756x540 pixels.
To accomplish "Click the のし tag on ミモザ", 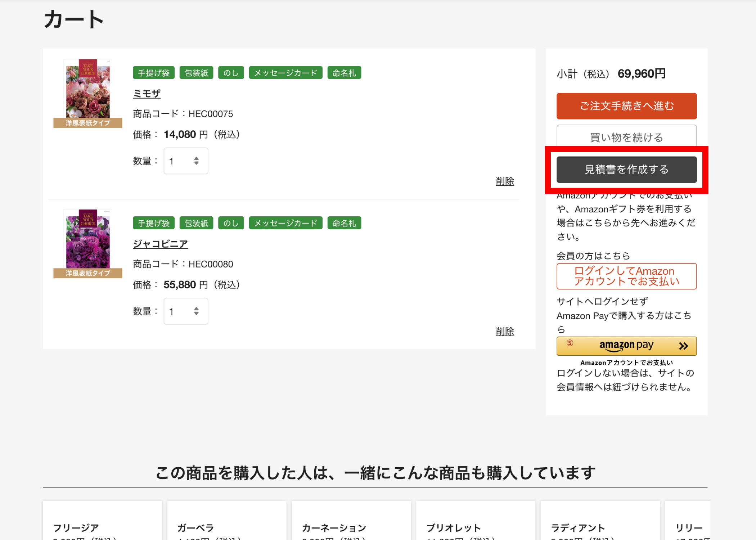I will coord(231,72).
